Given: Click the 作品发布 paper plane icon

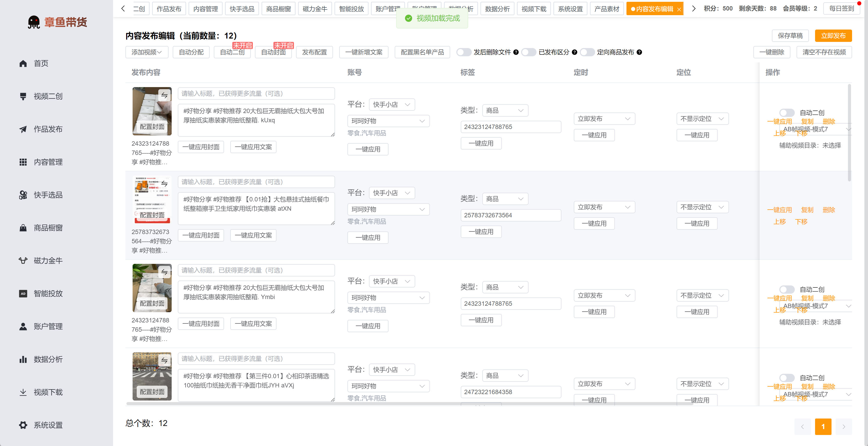Looking at the screenshot, I should (23, 129).
